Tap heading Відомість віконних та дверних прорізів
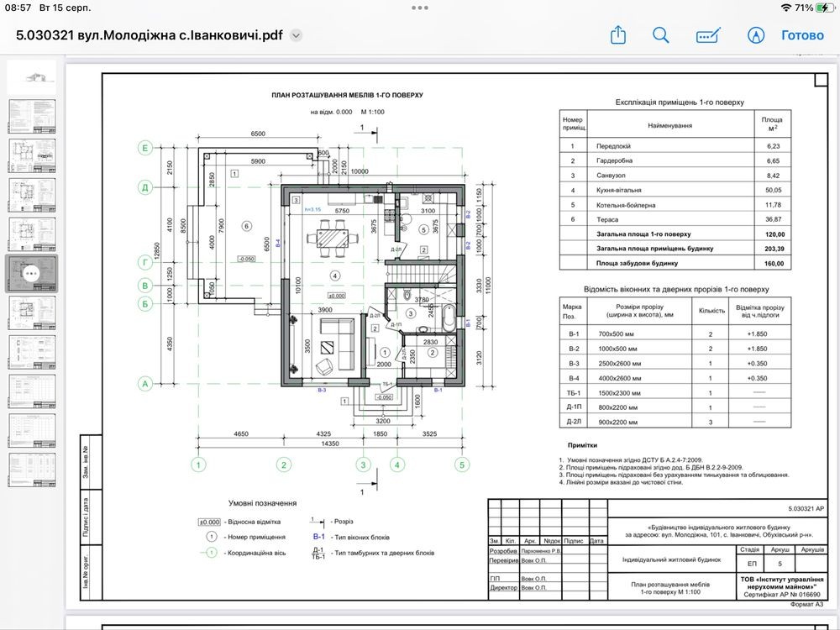This screenshot has height=630, width=840. click(676, 289)
